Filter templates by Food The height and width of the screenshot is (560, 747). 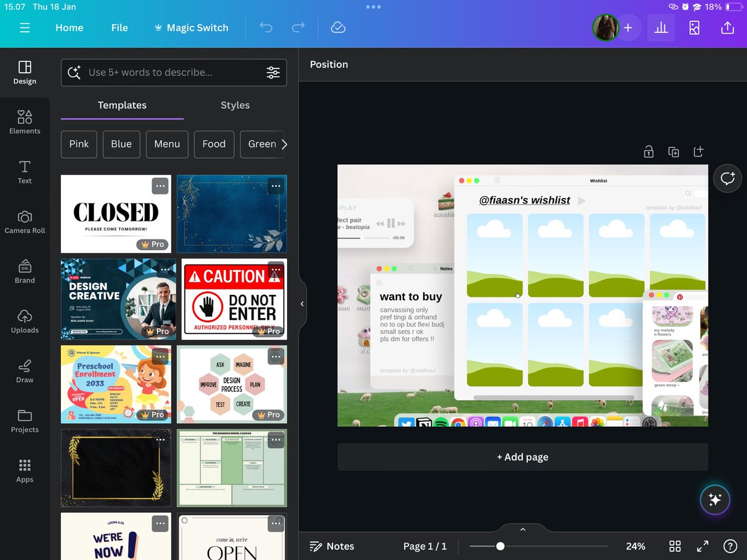point(214,144)
